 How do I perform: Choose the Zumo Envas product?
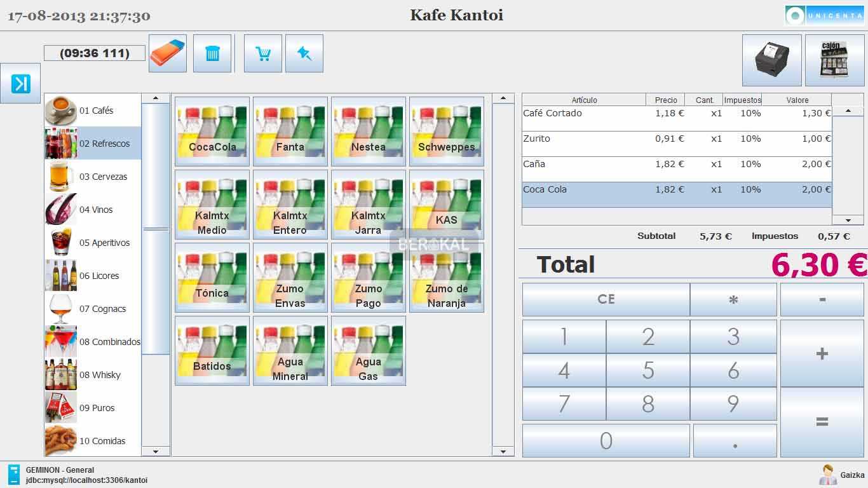point(290,278)
